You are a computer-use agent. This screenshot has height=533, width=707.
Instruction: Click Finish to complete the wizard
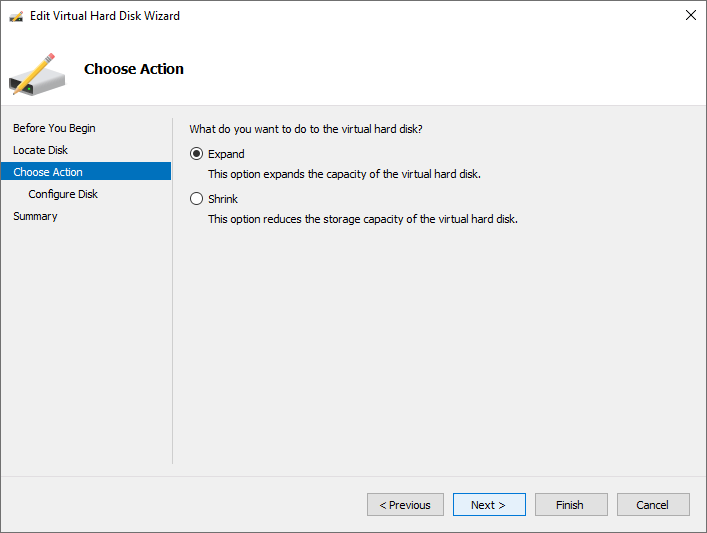(x=570, y=505)
